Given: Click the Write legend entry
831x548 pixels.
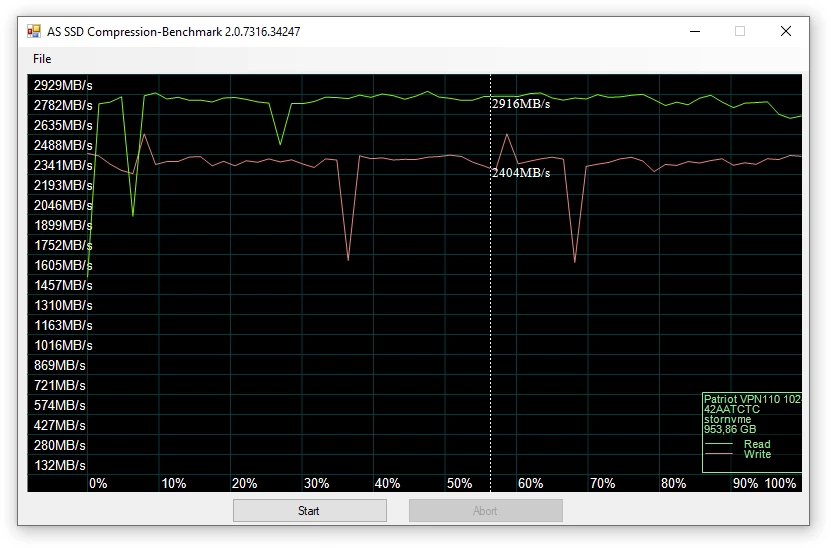Looking at the screenshot, I should click(x=757, y=454).
